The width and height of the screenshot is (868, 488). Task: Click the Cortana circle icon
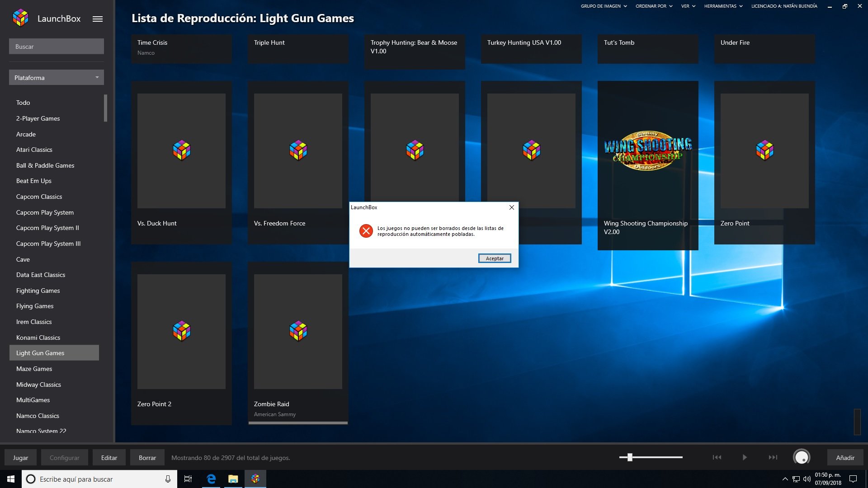coord(31,479)
